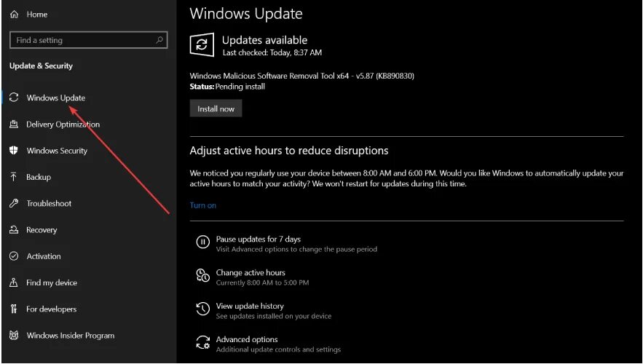Click the Activation checkmark circle icon
643x364 pixels.
tap(14, 256)
